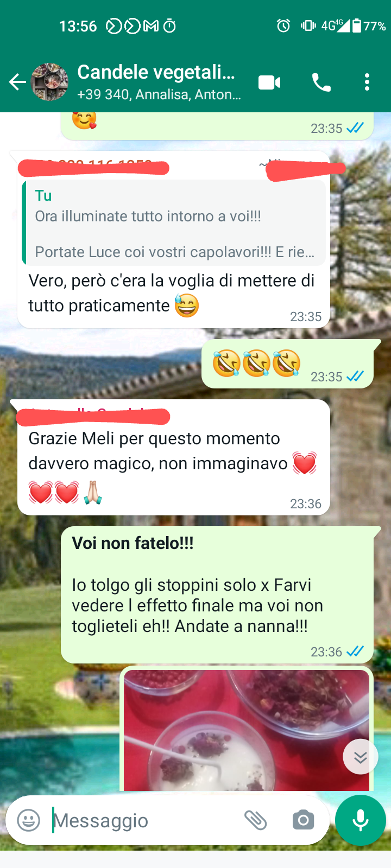Jump to latest messages with double-chevron button
Screen dimensions: 391x868
pyautogui.click(x=361, y=757)
